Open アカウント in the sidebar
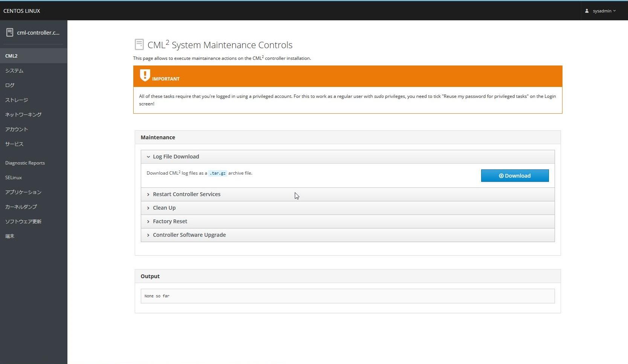The height and width of the screenshot is (364, 628). [34, 129]
